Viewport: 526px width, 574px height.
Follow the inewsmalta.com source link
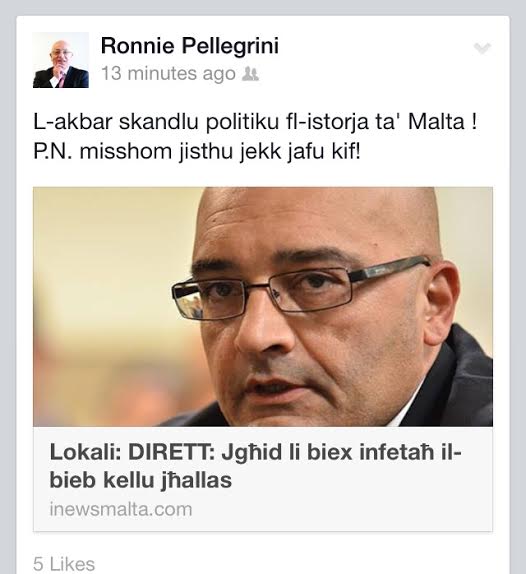(121, 509)
